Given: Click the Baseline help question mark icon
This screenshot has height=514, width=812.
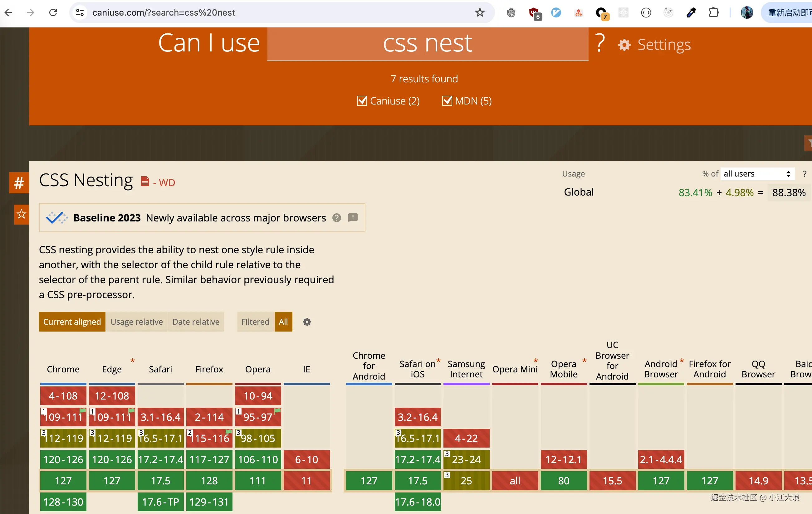Looking at the screenshot, I should [336, 218].
